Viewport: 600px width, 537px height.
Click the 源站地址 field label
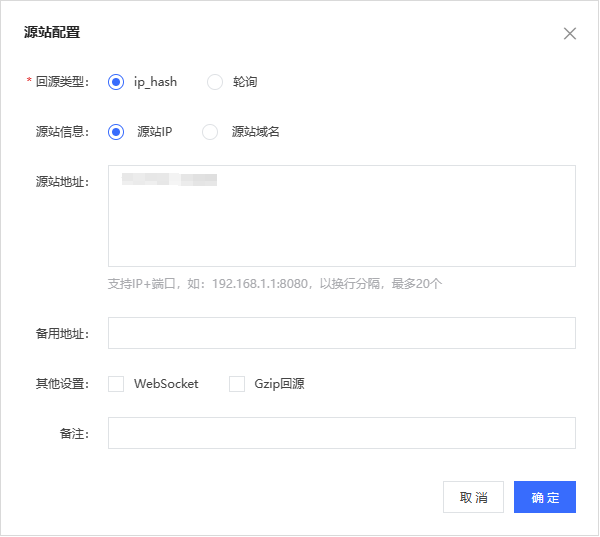[62, 182]
